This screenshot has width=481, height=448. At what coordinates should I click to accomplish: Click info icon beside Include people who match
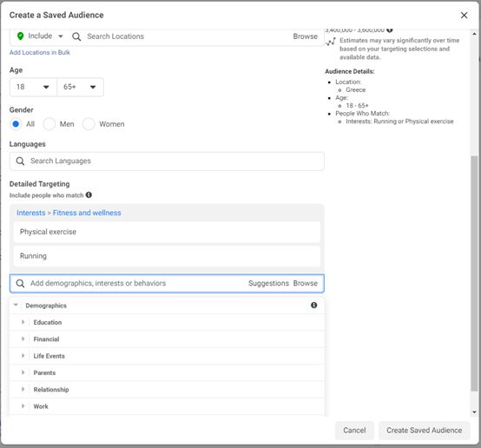tap(89, 194)
